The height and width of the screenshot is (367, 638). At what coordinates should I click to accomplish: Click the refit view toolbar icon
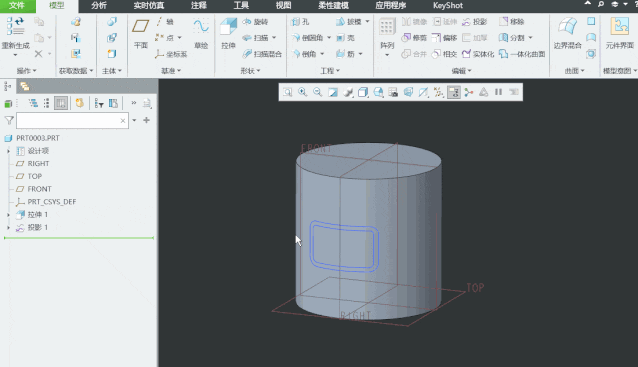click(x=287, y=92)
